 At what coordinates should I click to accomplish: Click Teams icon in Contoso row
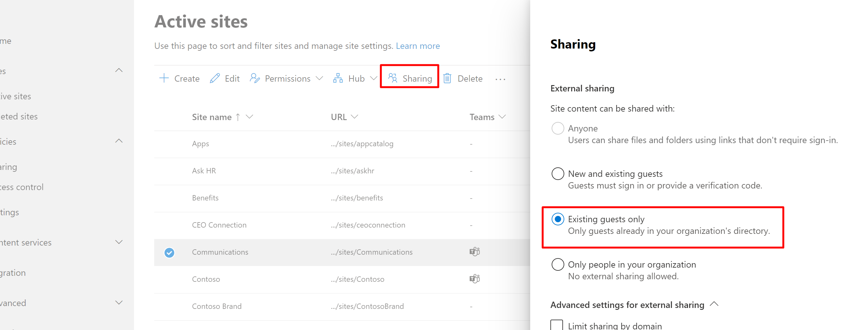click(x=474, y=279)
